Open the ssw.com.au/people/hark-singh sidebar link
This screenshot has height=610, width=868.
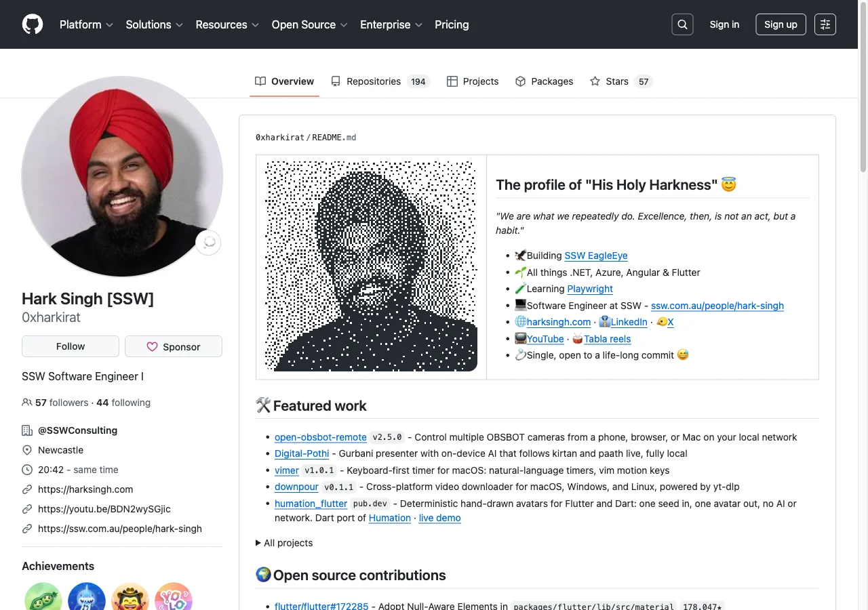click(x=120, y=529)
